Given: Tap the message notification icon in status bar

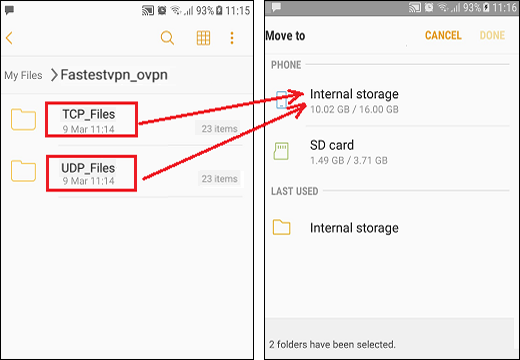Looking at the screenshot, I should (9, 10).
